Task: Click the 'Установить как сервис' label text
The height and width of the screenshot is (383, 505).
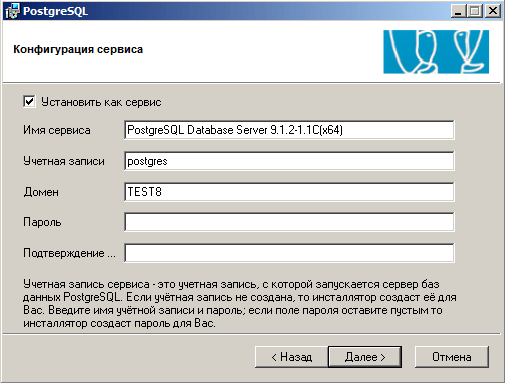Action: pyautogui.click(x=101, y=102)
